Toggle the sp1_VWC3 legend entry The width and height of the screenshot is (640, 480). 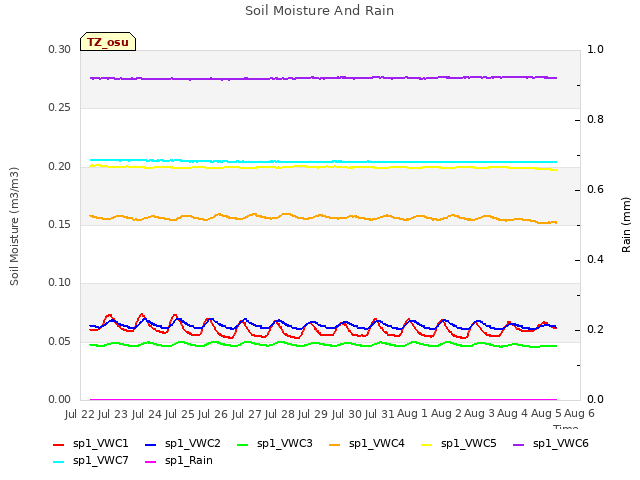point(275,444)
